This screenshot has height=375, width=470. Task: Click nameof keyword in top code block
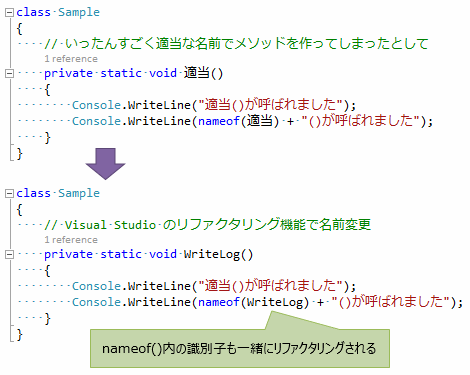[x=219, y=121]
